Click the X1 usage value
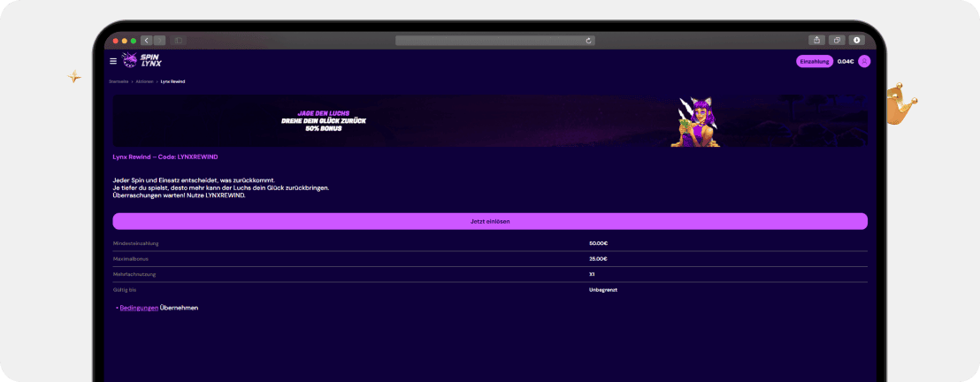980x382 pixels. coord(592,274)
